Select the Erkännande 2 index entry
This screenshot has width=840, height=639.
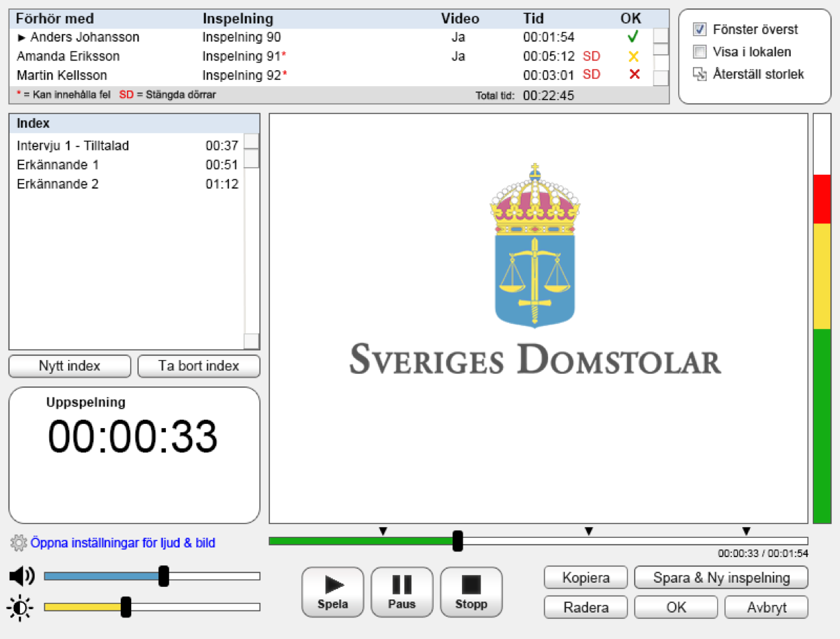(x=128, y=185)
